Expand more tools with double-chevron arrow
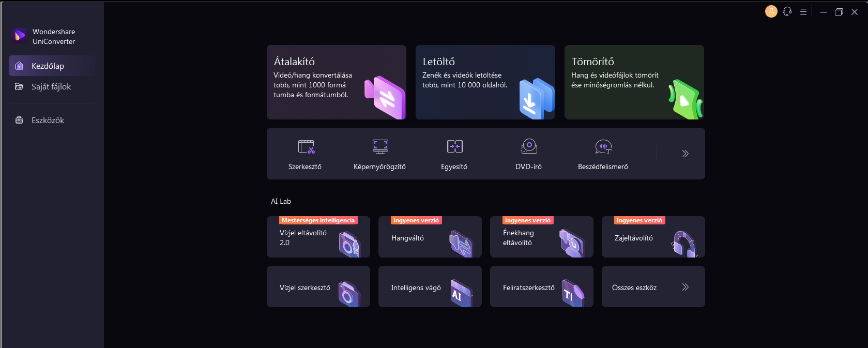Screen dimensions: 868x348 pos(685,154)
